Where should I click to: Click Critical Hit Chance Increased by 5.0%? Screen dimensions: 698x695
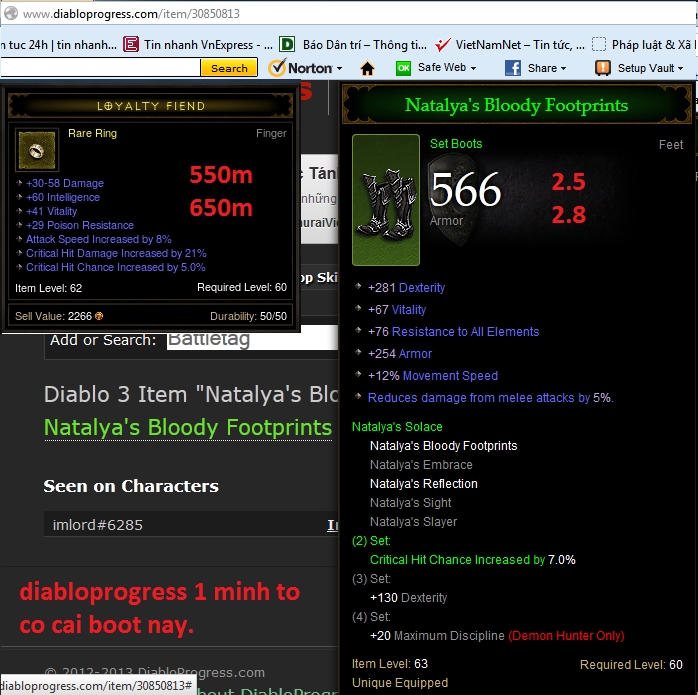click(116, 267)
